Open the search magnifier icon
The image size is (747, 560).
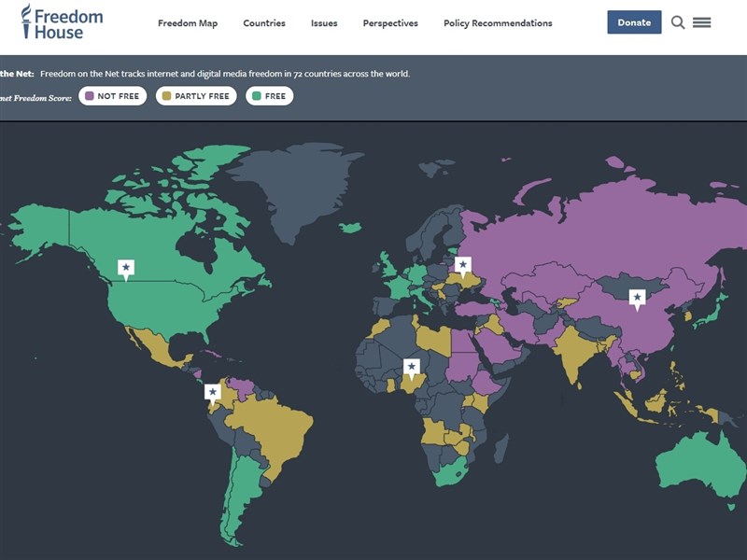pyautogui.click(x=678, y=22)
